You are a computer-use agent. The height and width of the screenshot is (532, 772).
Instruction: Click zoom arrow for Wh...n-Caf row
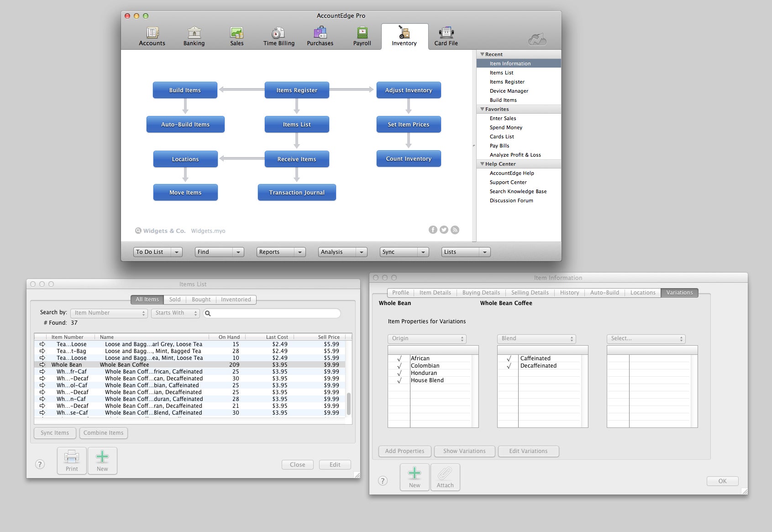42,399
